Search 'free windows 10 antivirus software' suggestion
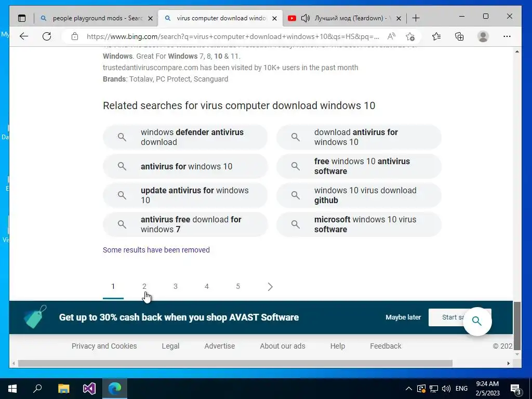This screenshot has height=399, width=532. tap(358, 166)
